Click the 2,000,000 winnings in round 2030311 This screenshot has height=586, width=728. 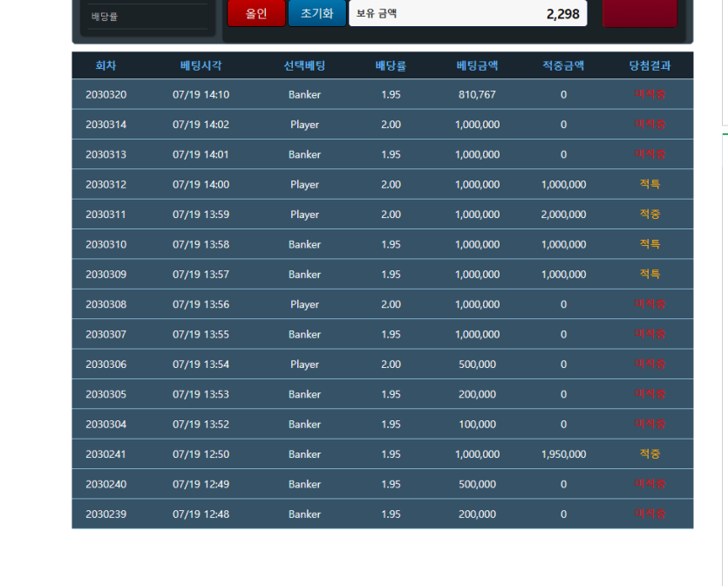click(563, 215)
